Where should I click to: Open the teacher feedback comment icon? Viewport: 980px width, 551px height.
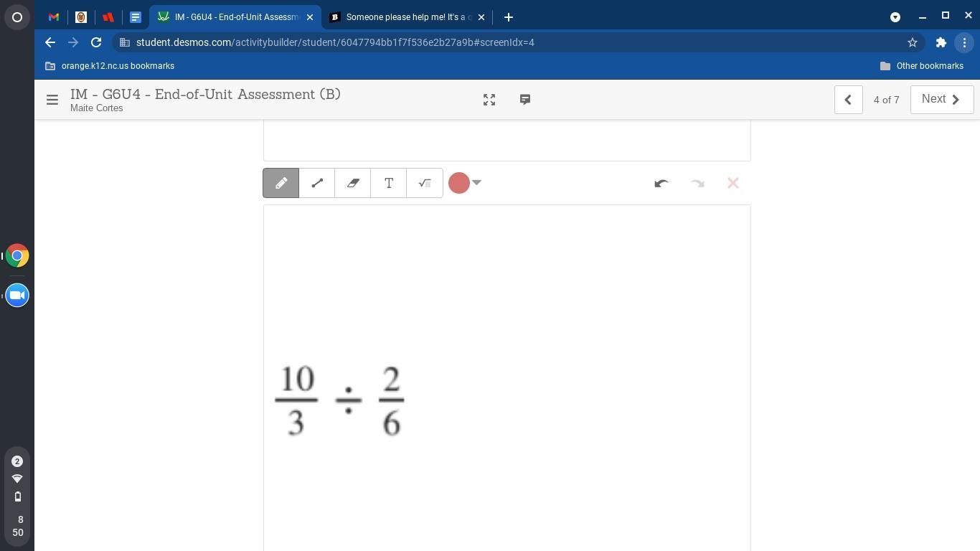[x=525, y=100]
